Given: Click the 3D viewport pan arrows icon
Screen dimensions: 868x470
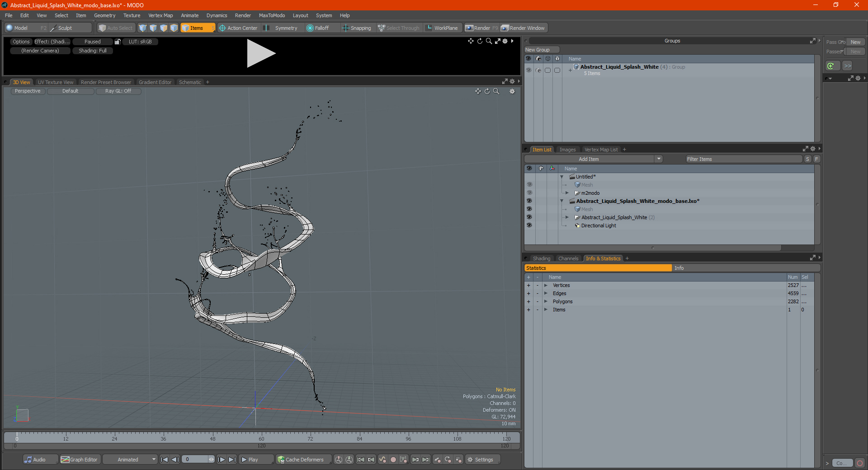Looking at the screenshot, I should click(x=478, y=91).
